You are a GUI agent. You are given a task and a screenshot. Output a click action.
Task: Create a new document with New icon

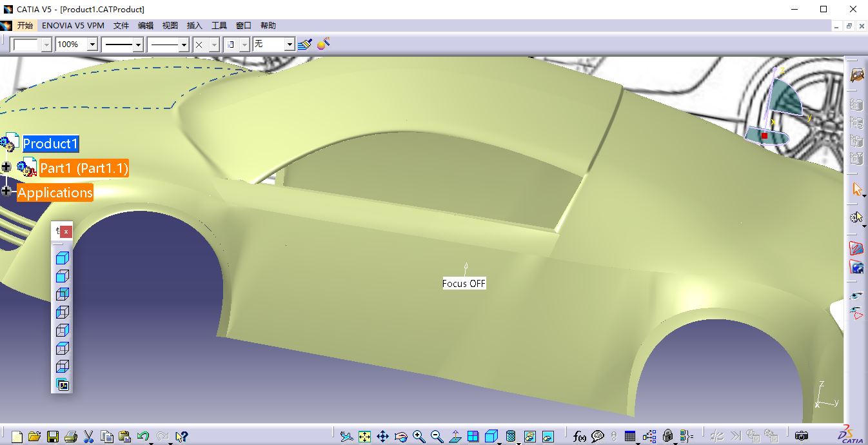[x=17, y=437]
